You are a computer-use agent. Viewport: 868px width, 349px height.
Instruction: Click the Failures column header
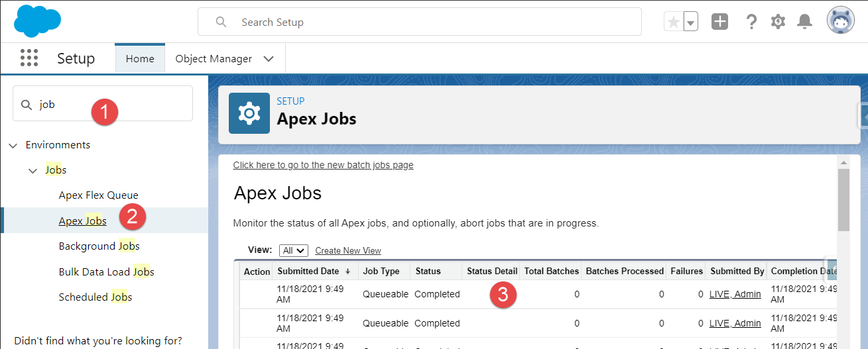(686, 271)
